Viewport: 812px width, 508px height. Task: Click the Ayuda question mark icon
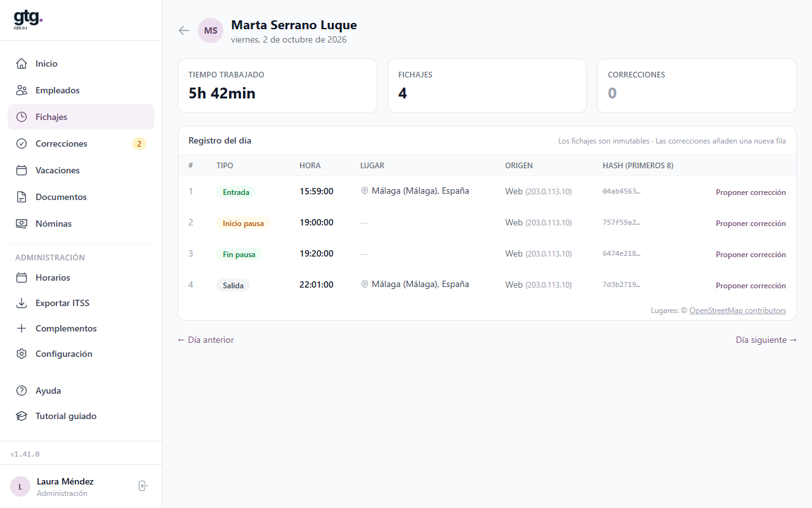pyautogui.click(x=22, y=391)
